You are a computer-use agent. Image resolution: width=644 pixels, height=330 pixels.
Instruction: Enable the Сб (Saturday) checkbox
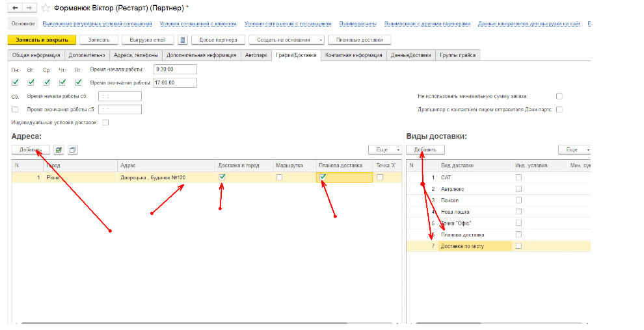tap(16, 109)
